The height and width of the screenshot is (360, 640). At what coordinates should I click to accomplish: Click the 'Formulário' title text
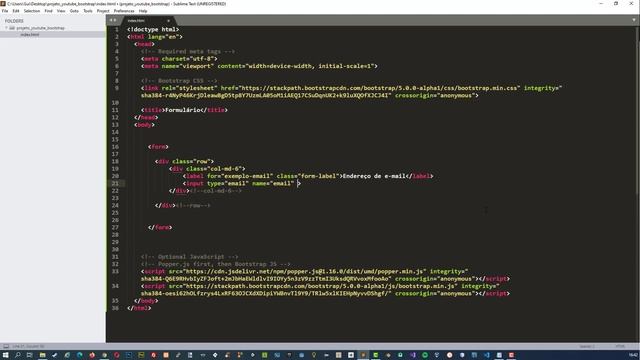pyautogui.click(x=182, y=110)
